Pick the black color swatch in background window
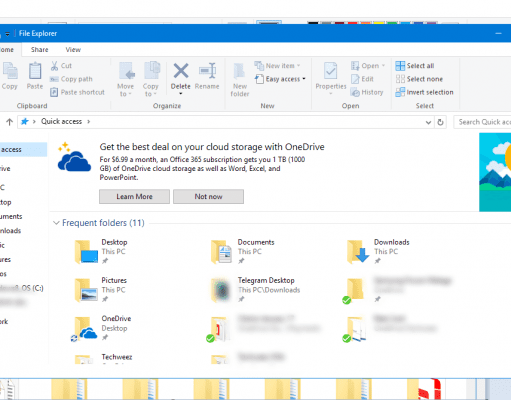 (x=313, y=23)
